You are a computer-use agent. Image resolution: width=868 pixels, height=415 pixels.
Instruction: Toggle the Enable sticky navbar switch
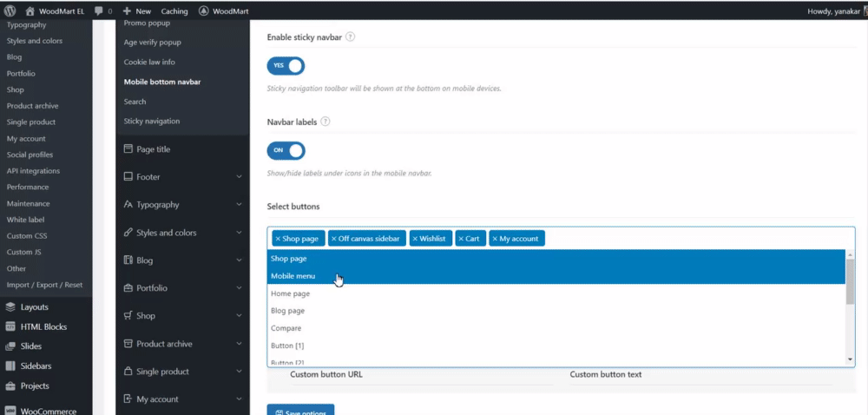pyautogui.click(x=286, y=66)
